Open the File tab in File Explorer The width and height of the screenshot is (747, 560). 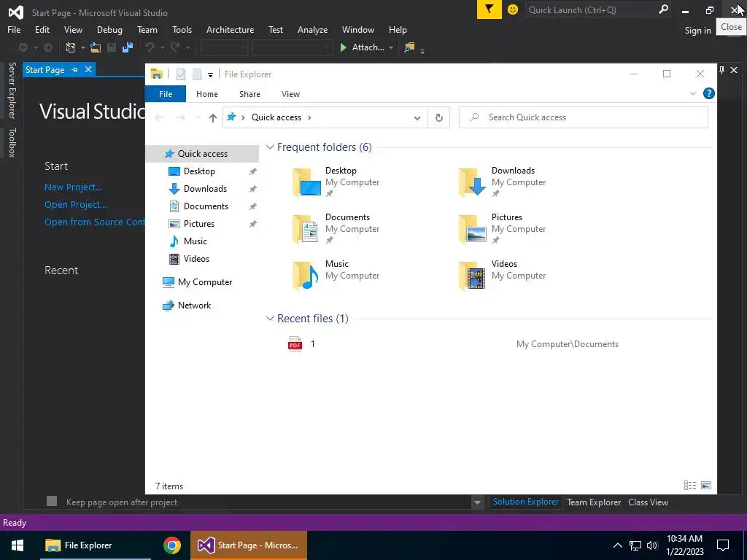pos(166,94)
